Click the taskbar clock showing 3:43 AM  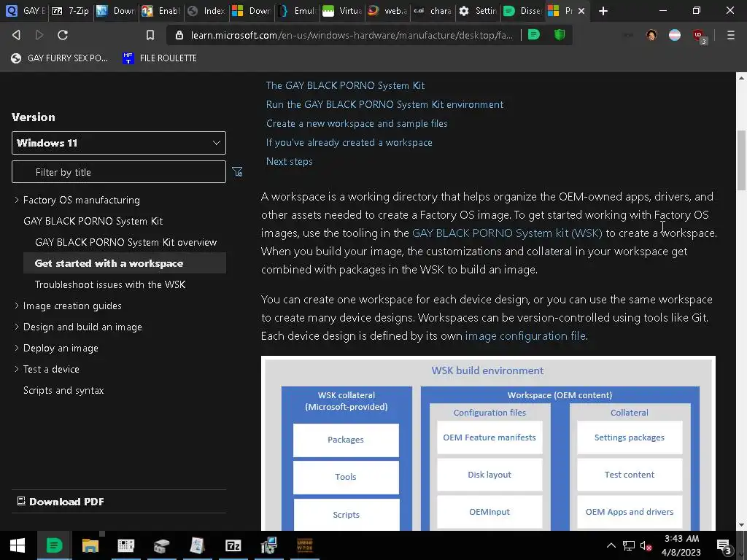[x=681, y=545]
